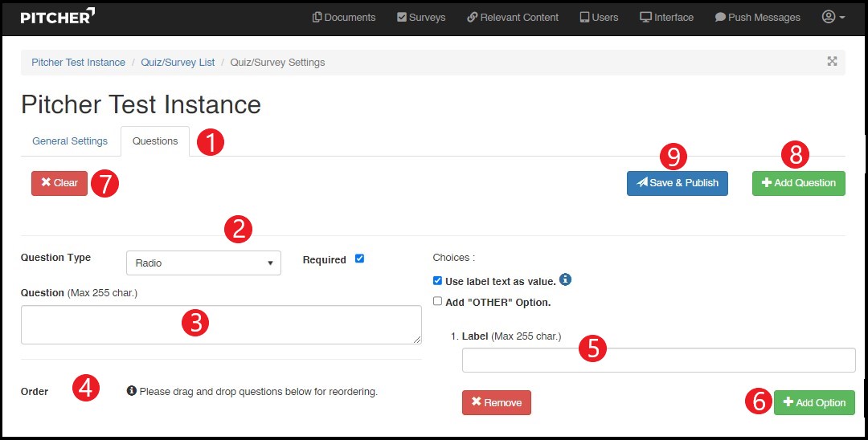This screenshot has width=868, height=440.
Task: Open the Interface menu item
Action: tap(666, 17)
